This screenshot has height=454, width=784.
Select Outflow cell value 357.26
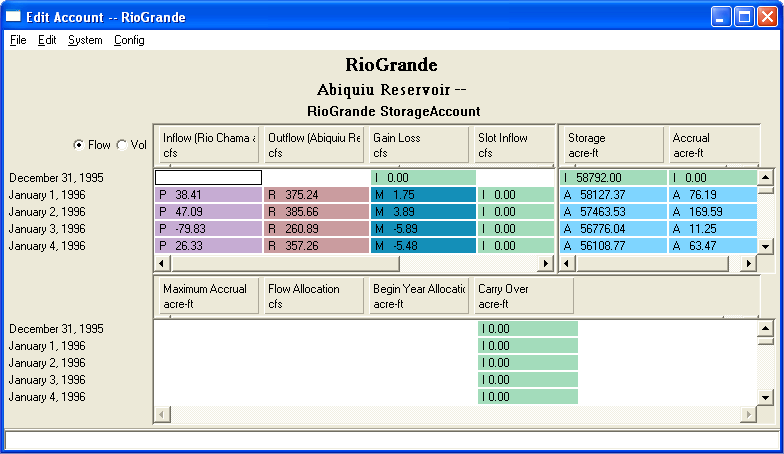click(x=316, y=246)
